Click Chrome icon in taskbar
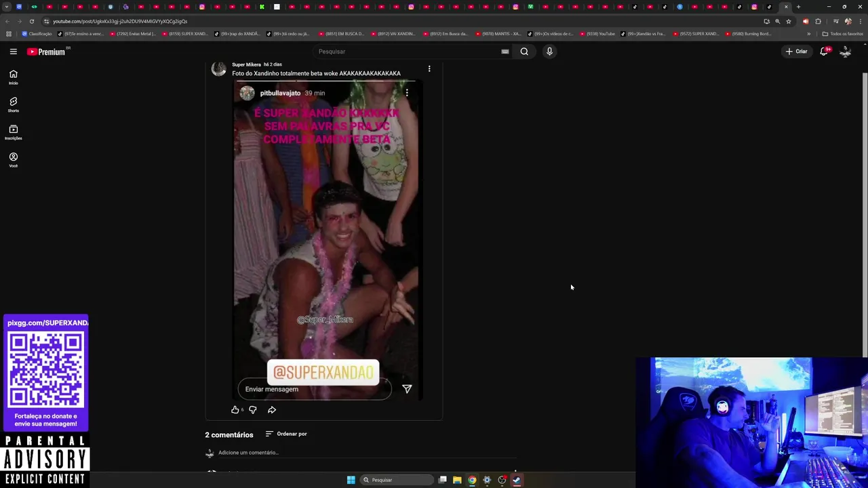This screenshot has width=868, height=488. tap(472, 480)
